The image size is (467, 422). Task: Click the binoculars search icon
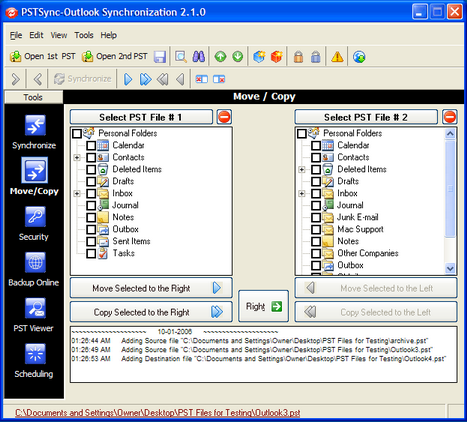tap(199, 57)
